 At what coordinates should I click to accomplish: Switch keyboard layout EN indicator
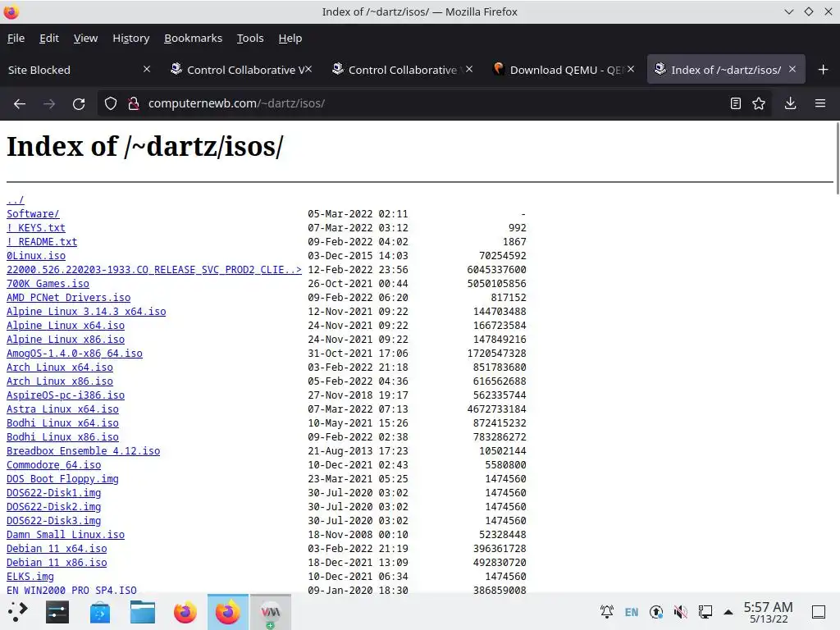click(x=632, y=612)
